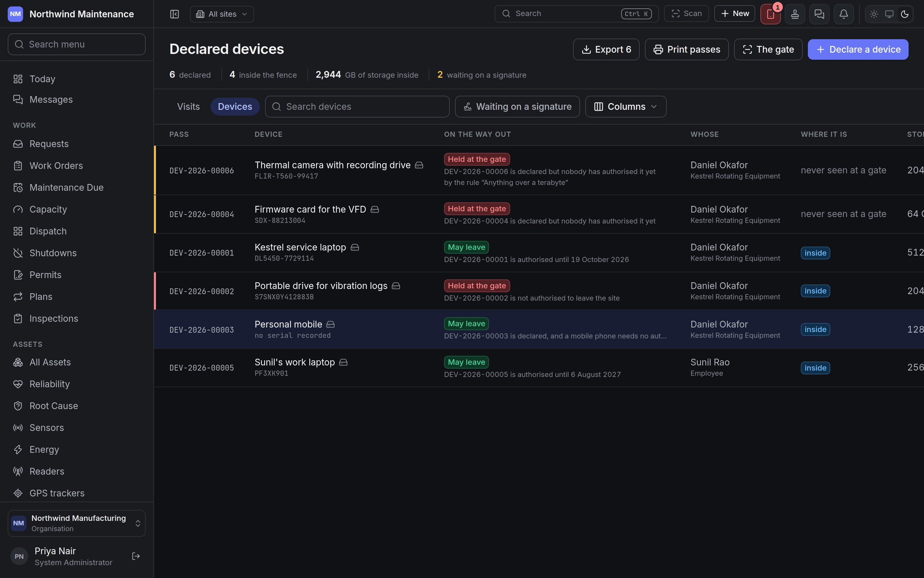Open the chat messages icon in the top bar
The height and width of the screenshot is (578, 924).
coord(819,14)
